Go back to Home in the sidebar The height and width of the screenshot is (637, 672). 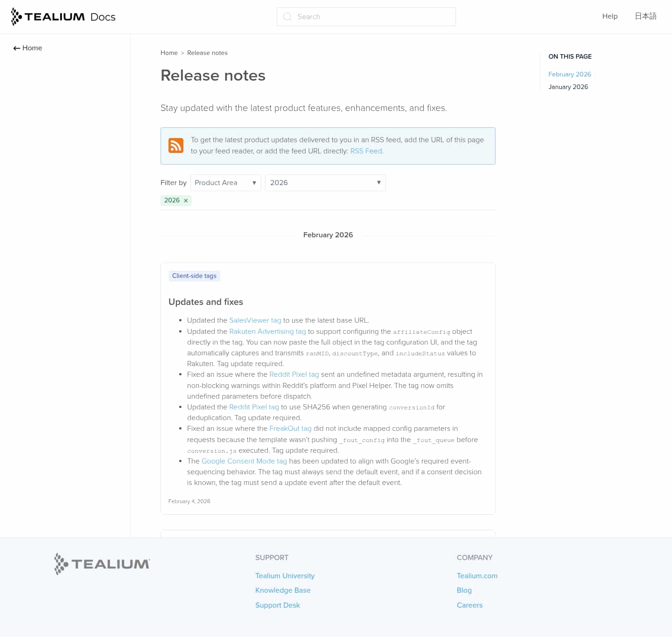pyautogui.click(x=28, y=48)
